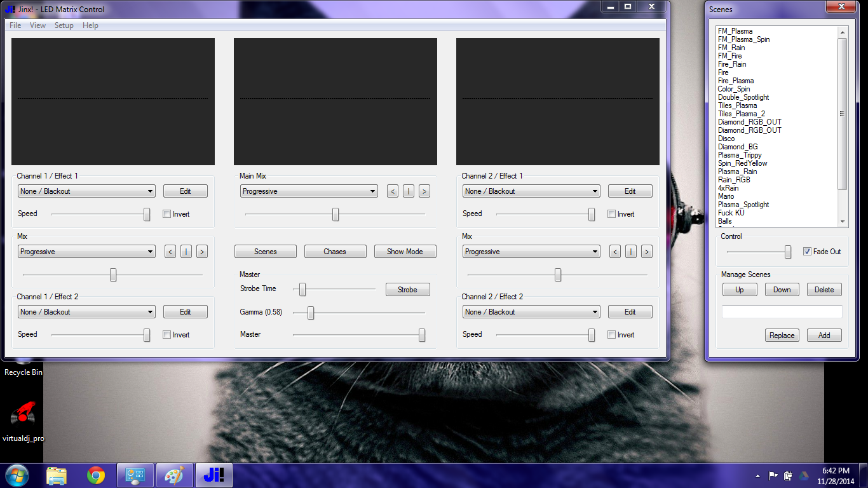
Task: Select FM_Plasma_Spin scene in list
Action: [743, 39]
